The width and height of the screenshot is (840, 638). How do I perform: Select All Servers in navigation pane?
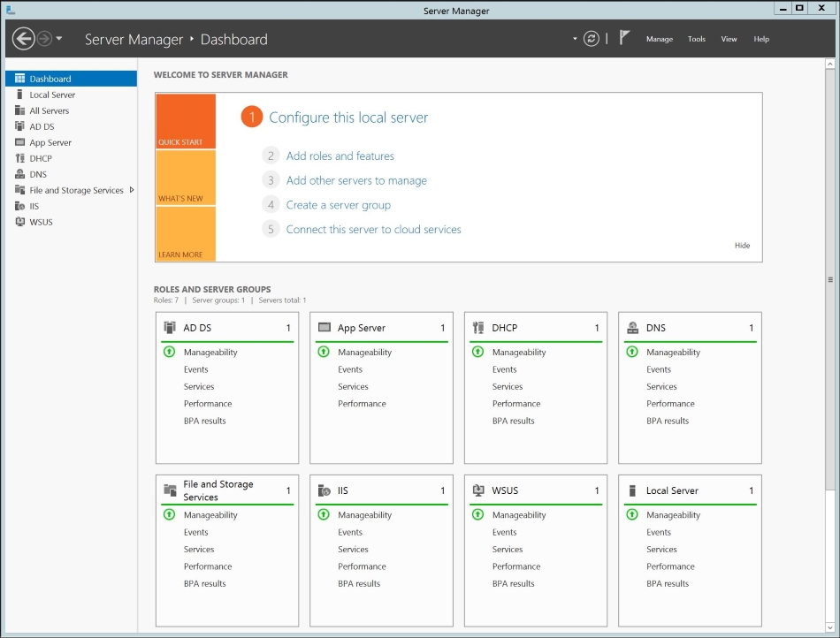tap(49, 110)
